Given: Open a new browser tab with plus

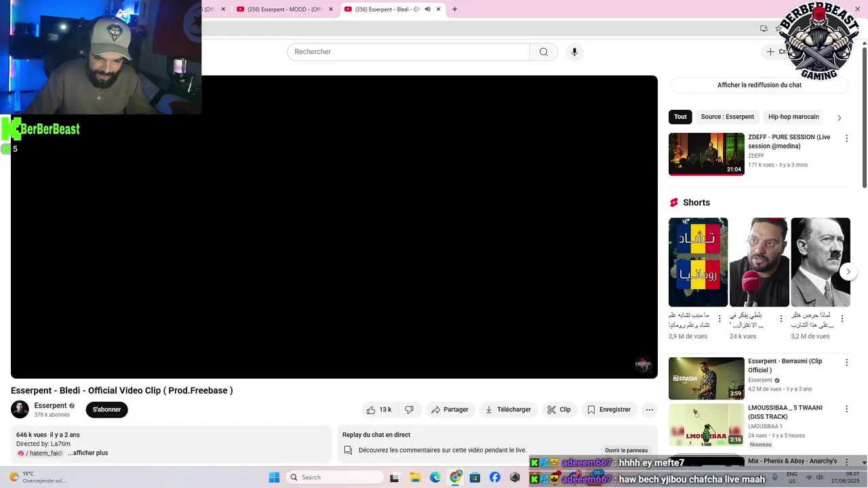Looking at the screenshot, I should (454, 9).
